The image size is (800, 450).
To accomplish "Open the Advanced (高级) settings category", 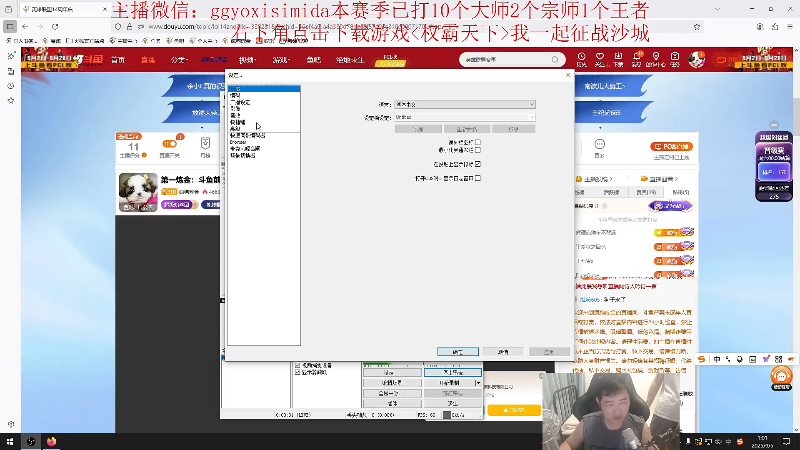I will 264,129.
